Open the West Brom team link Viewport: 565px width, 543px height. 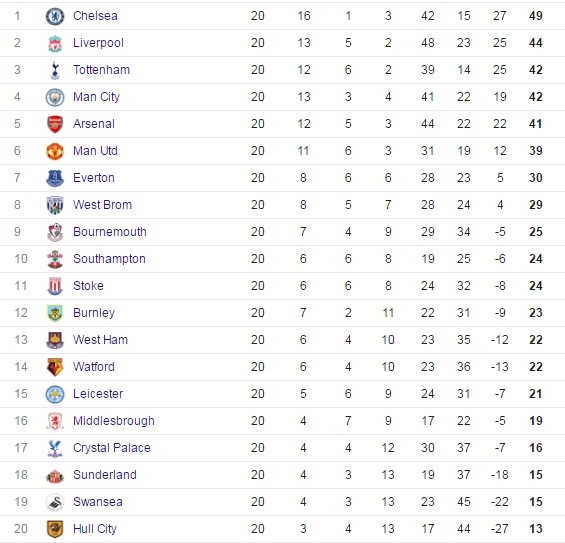point(102,205)
